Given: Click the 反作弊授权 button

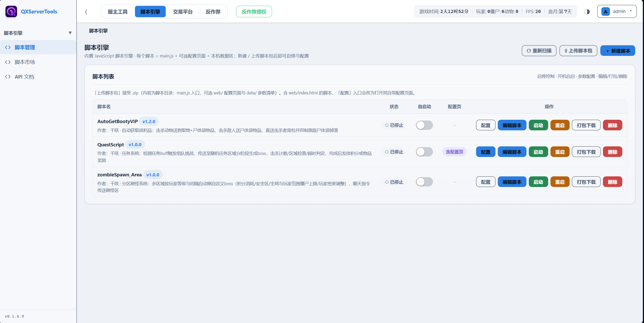Looking at the screenshot, I should click(x=254, y=12).
